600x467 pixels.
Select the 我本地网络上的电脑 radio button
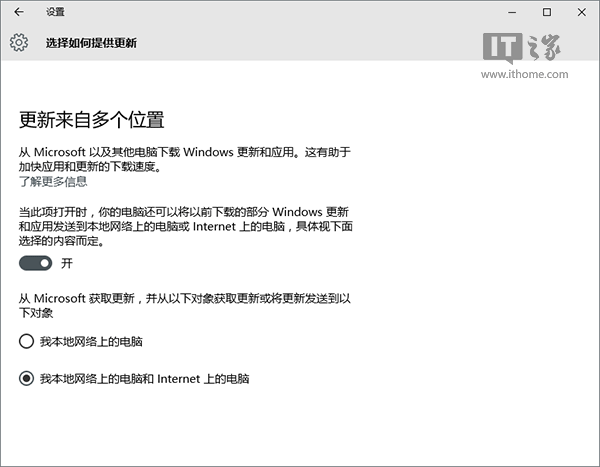pyautogui.click(x=26, y=342)
